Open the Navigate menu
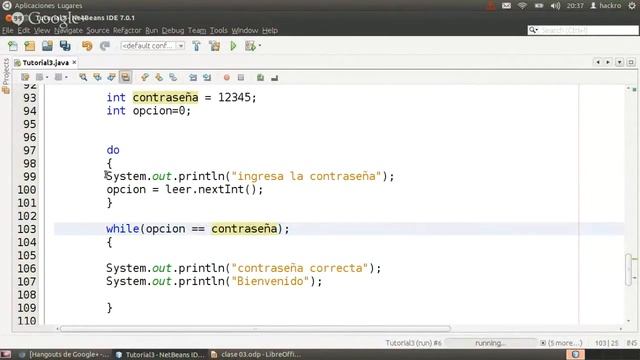The height and width of the screenshot is (360, 640). click(68, 30)
